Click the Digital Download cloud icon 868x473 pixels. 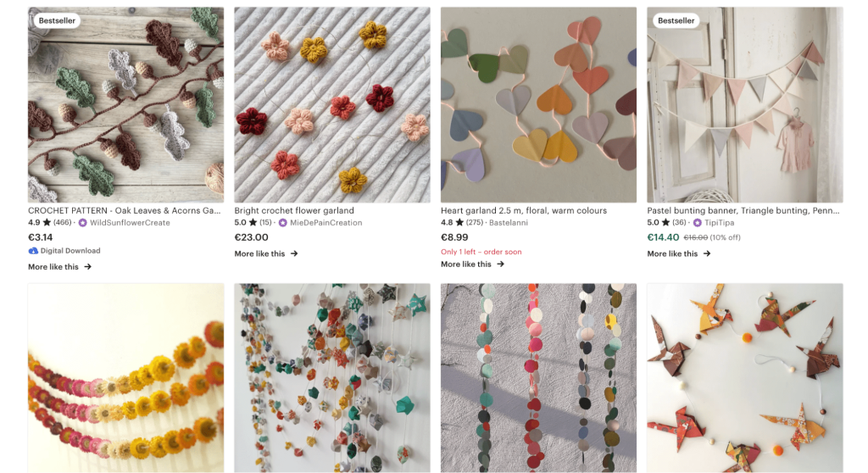(33, 251)
